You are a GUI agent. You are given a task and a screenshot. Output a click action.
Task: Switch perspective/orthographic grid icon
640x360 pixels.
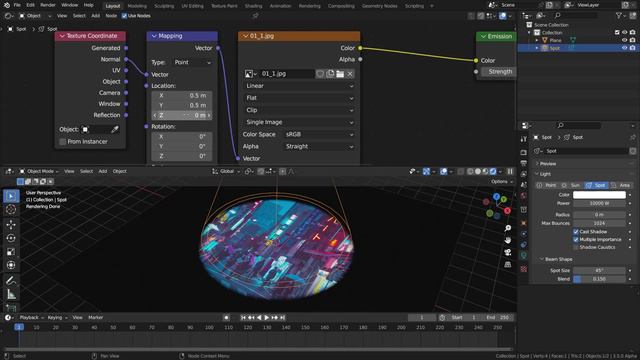click(x=508, y=264)
